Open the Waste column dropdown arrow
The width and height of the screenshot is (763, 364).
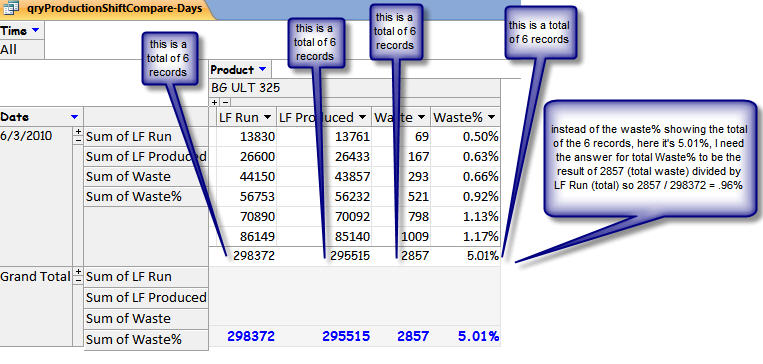click(x=421, y=117)
